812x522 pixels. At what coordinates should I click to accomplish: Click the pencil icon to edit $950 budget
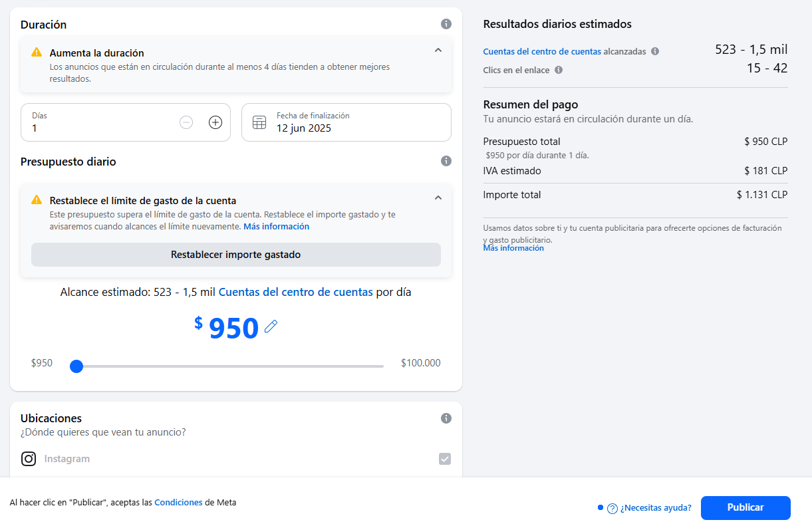[271, 326]
